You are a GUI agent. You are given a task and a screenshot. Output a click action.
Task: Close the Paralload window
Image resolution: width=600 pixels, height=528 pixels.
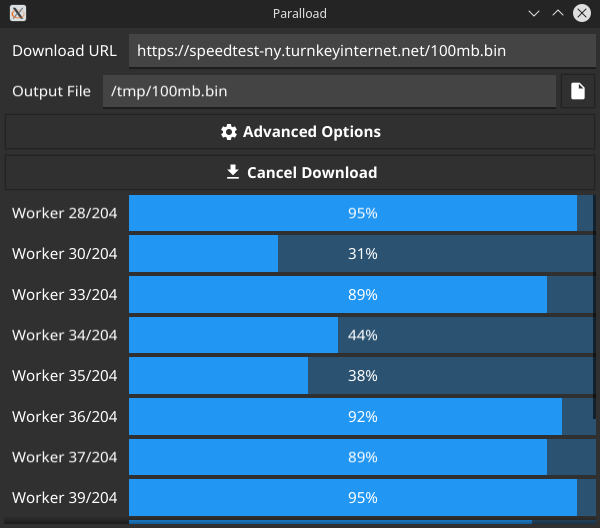pyautogui.click(x=582, y=13)
